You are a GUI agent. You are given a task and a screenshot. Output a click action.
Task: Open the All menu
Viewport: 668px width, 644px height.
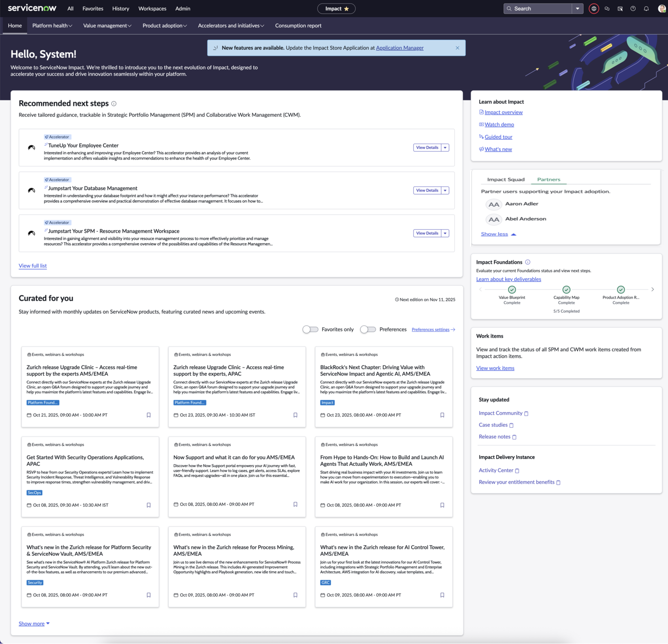coord(70,9)
